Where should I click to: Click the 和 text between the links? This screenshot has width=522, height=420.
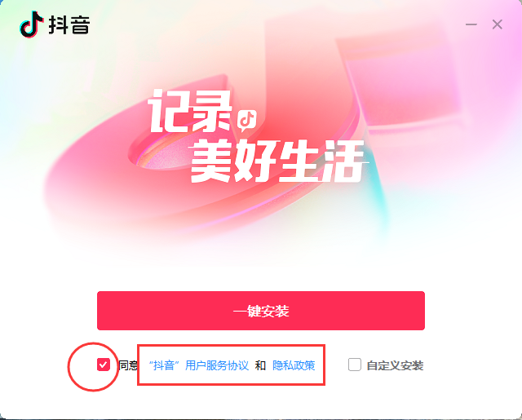[x=260, y=365]
